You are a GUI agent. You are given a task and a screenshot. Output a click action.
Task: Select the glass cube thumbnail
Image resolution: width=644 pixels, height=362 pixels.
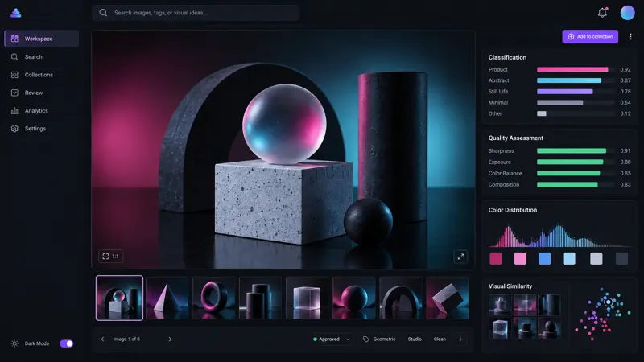[307, 298]
